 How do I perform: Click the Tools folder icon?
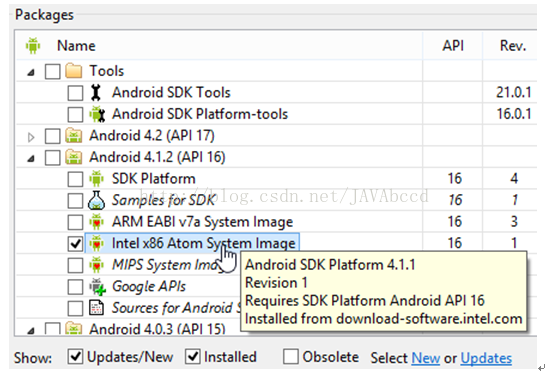(x=74, y=71)
